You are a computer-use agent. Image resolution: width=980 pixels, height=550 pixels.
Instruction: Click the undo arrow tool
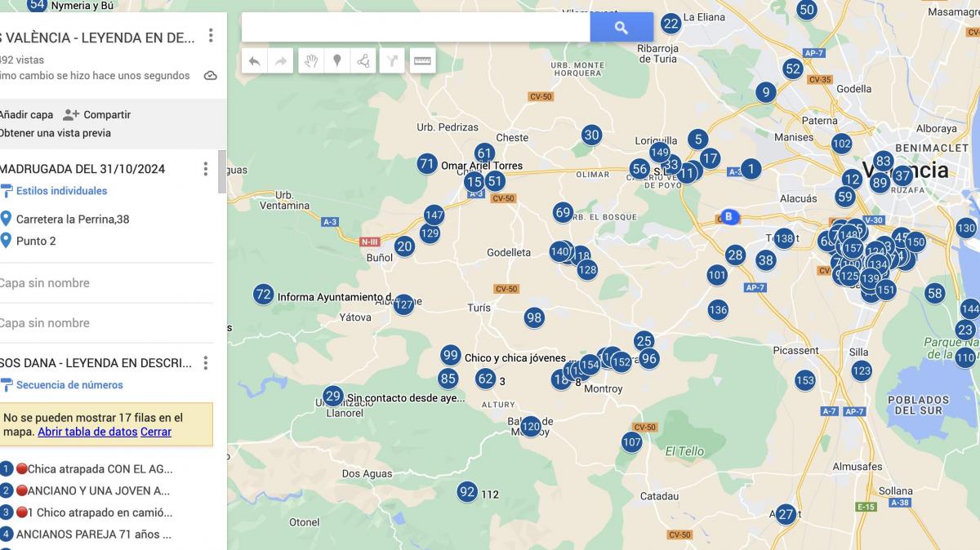tap(254, 60)
